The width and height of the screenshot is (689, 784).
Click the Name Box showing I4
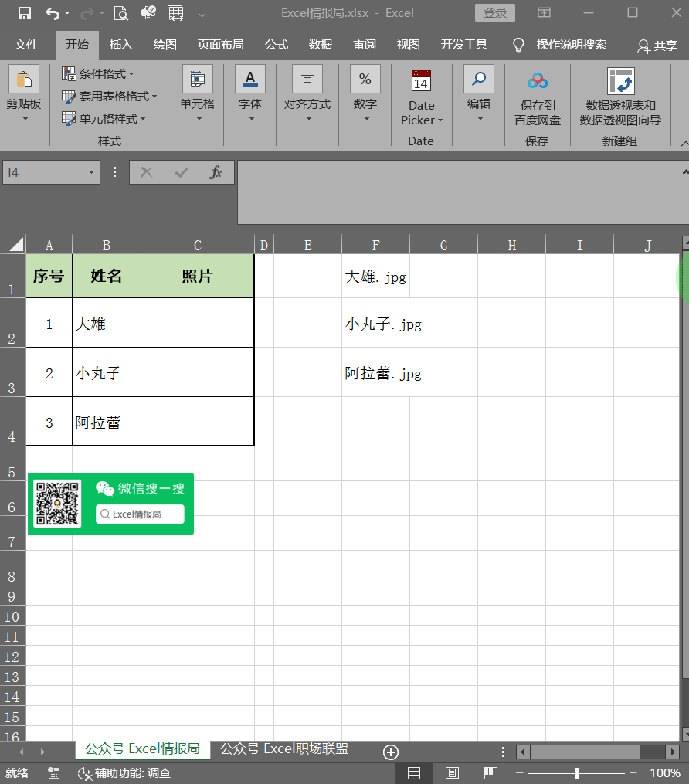(45, 172)
